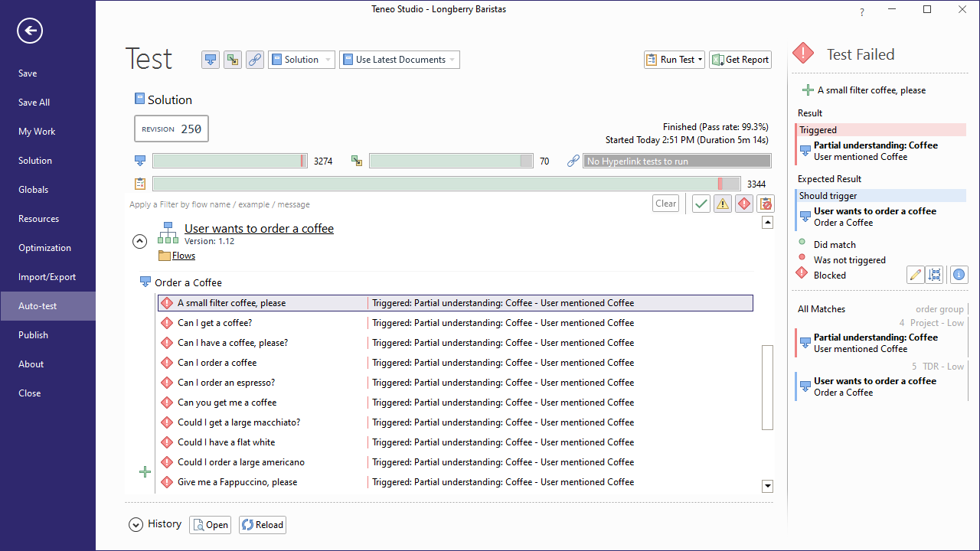This screenshot has height=551, width=980.
Task: Open the Run Test dropdown button
Action: click(x=675, y=60)
